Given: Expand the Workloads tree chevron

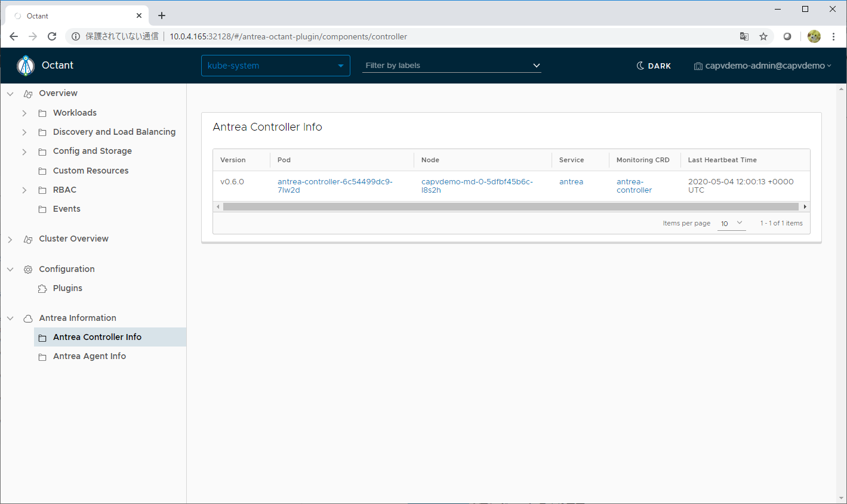Looking at the screenshot, I should pyautogui.click(x=24, y=113).
